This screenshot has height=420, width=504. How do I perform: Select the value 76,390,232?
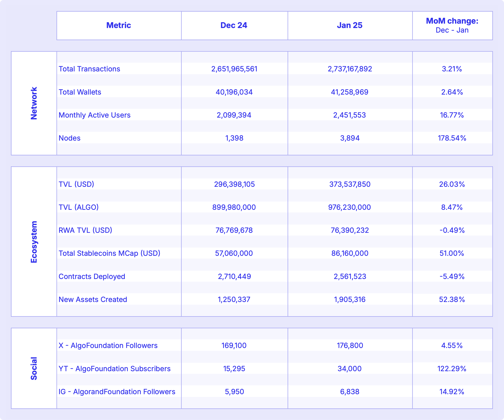coord(350,230)
